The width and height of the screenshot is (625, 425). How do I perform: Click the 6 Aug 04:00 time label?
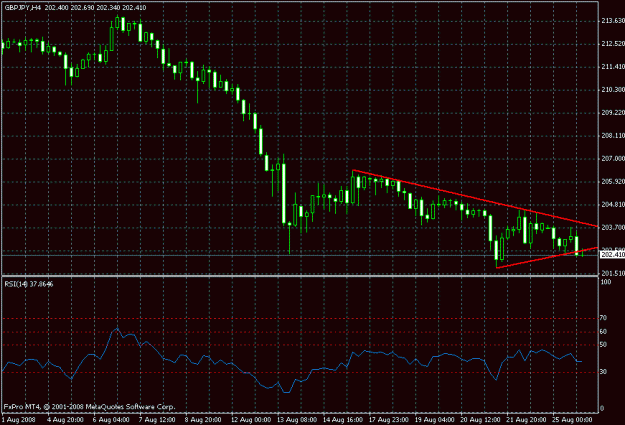111,420
